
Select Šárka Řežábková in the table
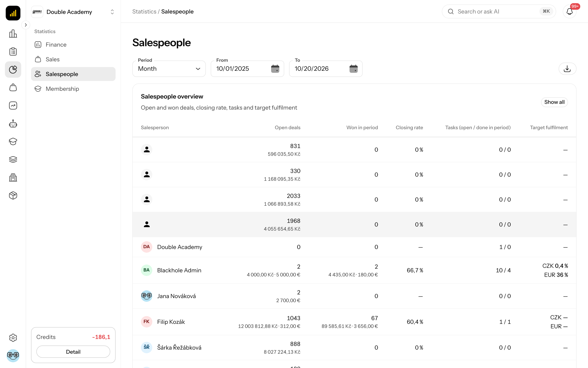(179, 348)
